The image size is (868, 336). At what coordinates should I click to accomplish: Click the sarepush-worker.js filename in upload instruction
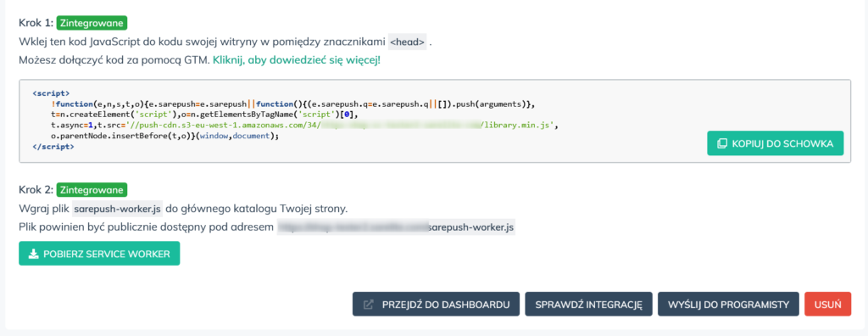pyautogui.click(x=117, y=209)
